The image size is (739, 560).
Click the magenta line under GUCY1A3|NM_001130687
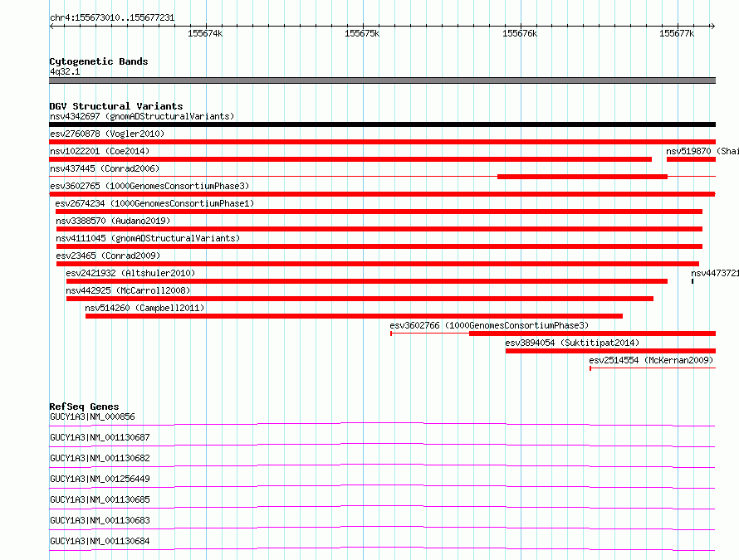[x=382, y=445]
